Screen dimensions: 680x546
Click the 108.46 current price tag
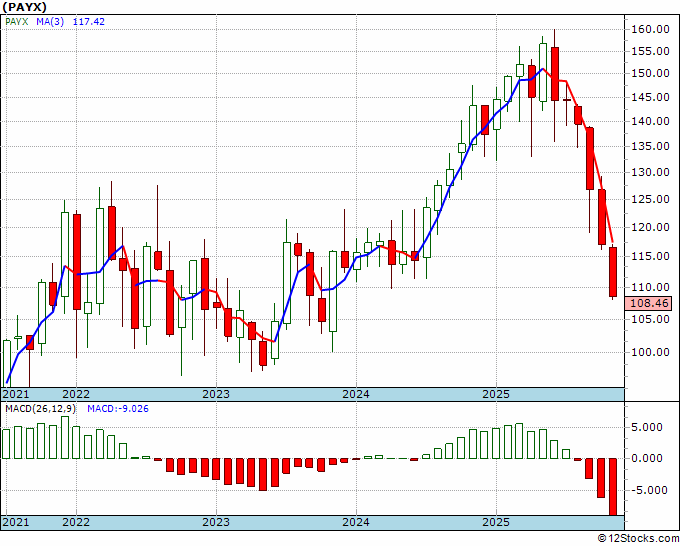tap(648, 303)
